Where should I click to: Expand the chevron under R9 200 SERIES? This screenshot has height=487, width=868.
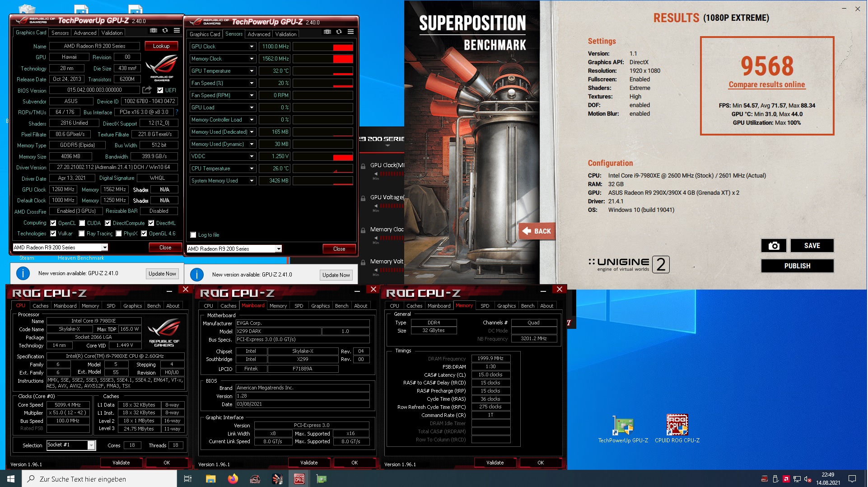click(387, 146)
